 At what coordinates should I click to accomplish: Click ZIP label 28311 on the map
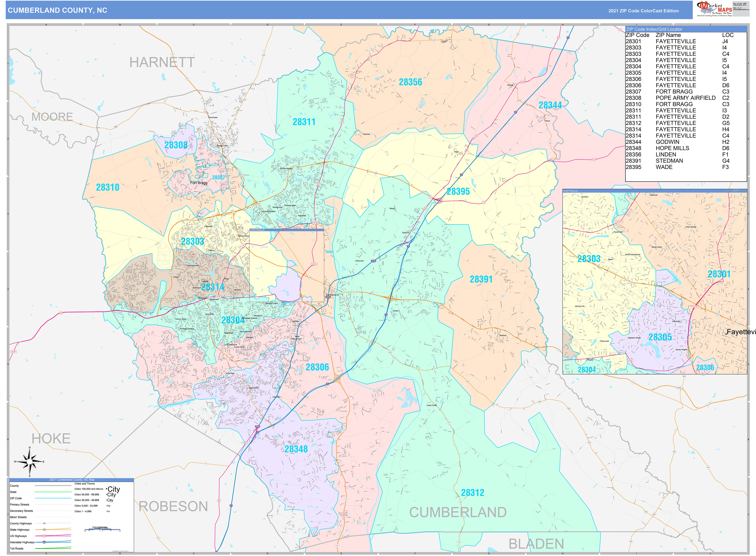pyautogui.click(x=304, y=122)
